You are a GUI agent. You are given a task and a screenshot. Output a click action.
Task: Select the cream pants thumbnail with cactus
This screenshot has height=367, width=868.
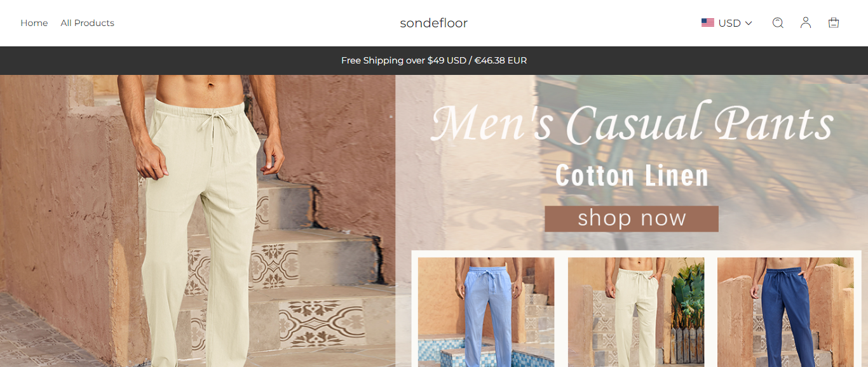pos(636,312)
